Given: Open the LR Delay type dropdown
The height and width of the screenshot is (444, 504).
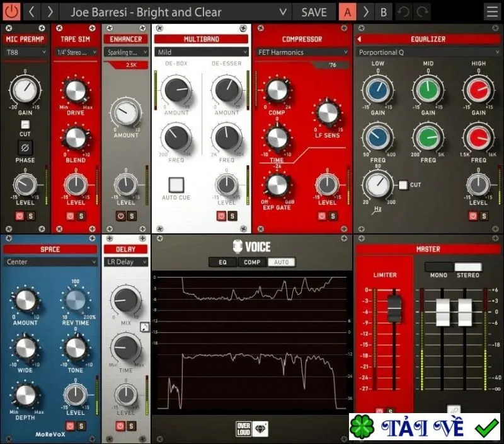Looking at the screenshot, I should pos(125,262).
